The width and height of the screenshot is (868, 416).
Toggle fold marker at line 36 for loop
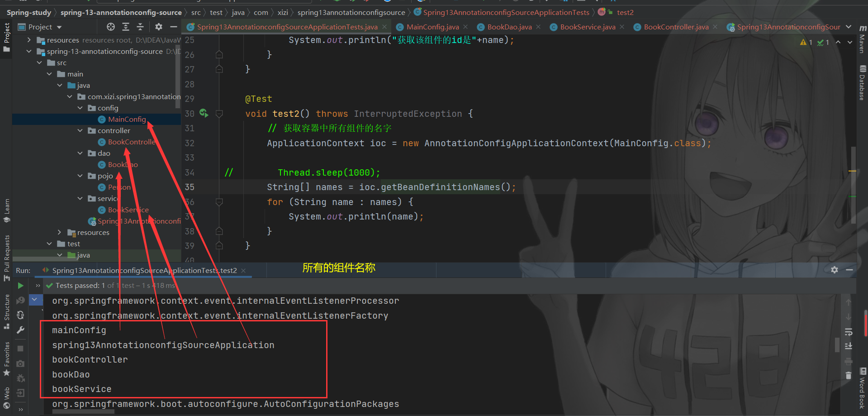click(x=219, y=202)
